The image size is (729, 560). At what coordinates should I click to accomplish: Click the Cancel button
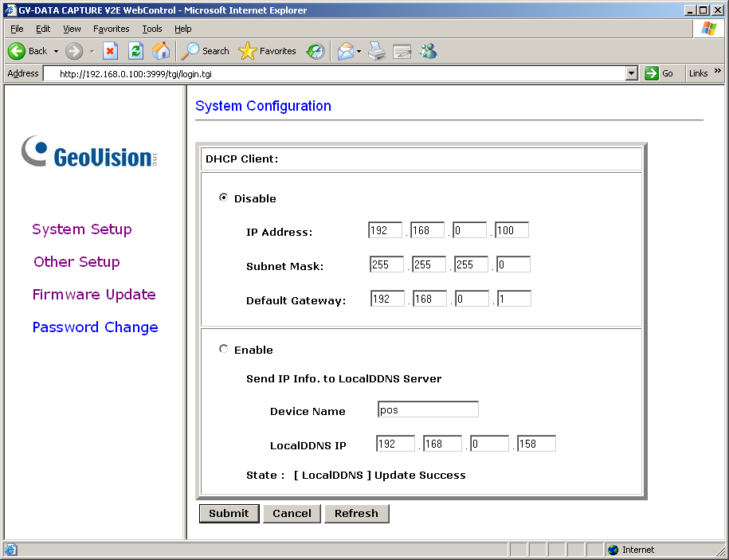[x=292, y=514]
